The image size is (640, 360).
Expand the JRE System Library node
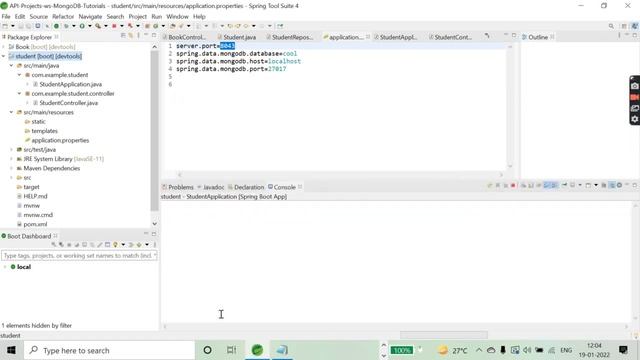(x=11, y=159)
